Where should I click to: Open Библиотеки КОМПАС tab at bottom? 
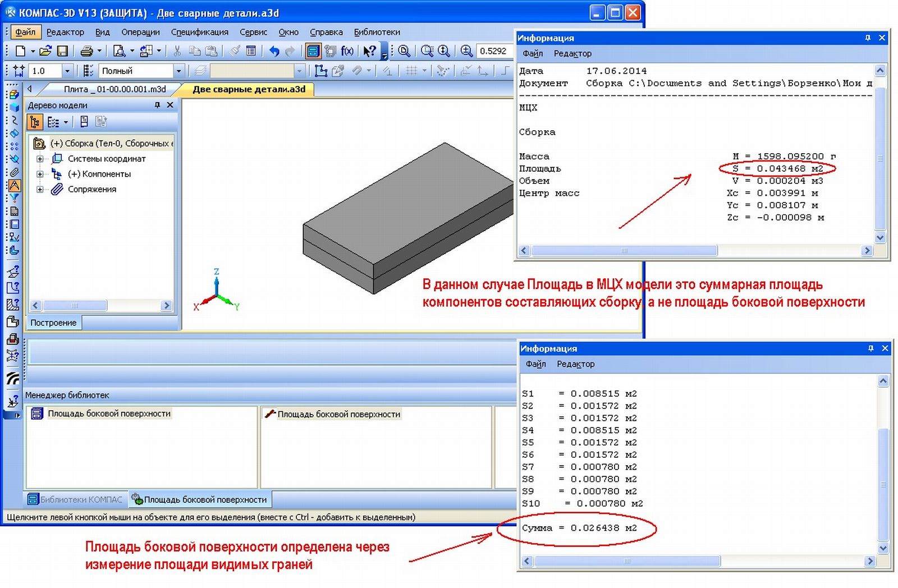click(76, 499)
